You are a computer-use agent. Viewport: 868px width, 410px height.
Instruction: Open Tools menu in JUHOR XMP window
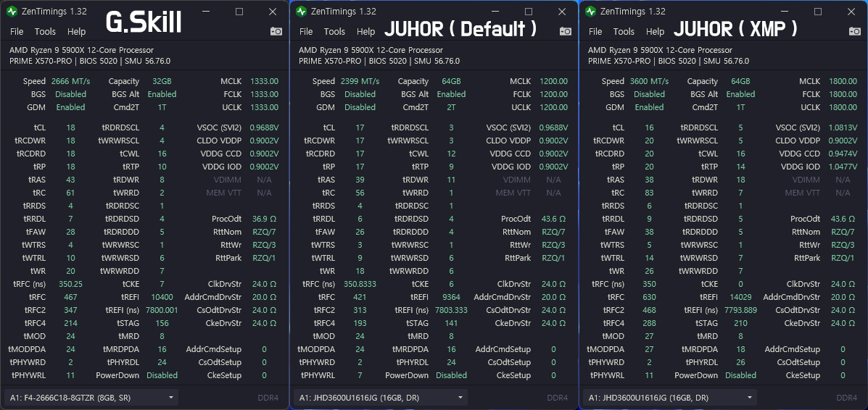point(624,32)
